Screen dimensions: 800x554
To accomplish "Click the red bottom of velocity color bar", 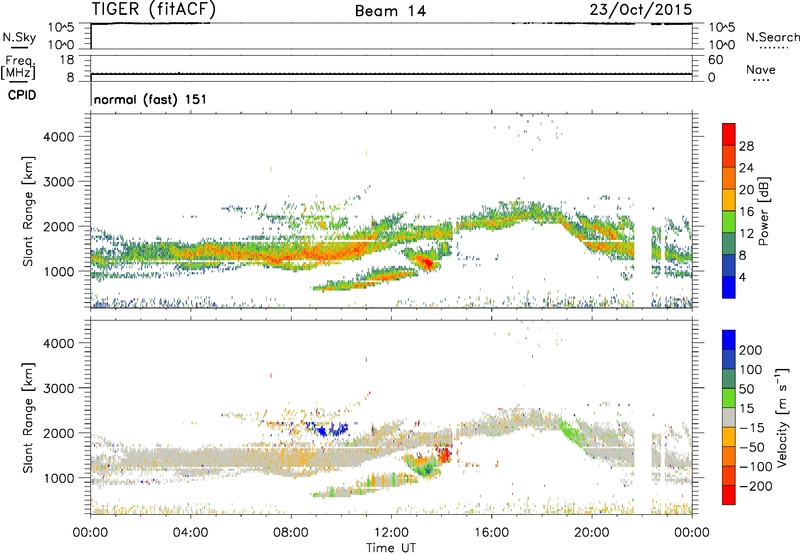I will 729,495.
